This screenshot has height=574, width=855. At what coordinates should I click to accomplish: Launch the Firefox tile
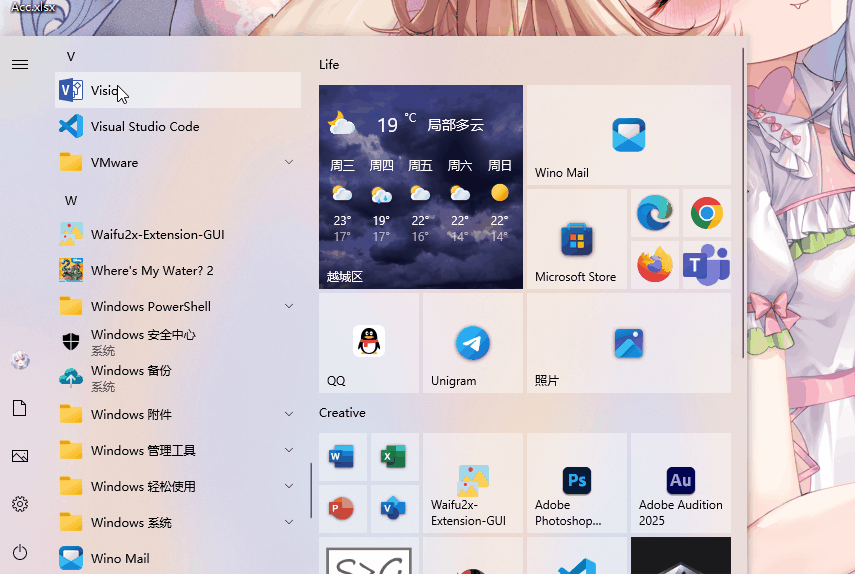coord(654,265)
